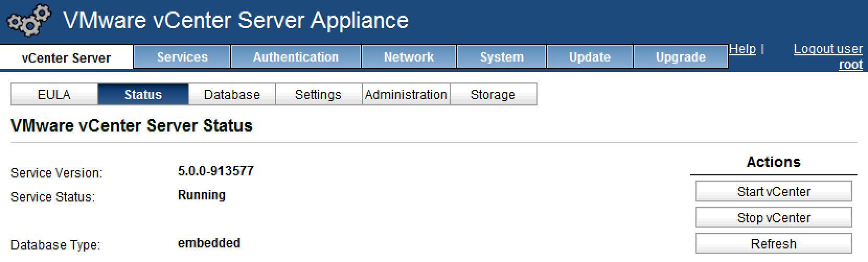Click the VMware vCenter Server Status heading
The height and width of the screenshot is (262, 868).
tap(132, 126)
